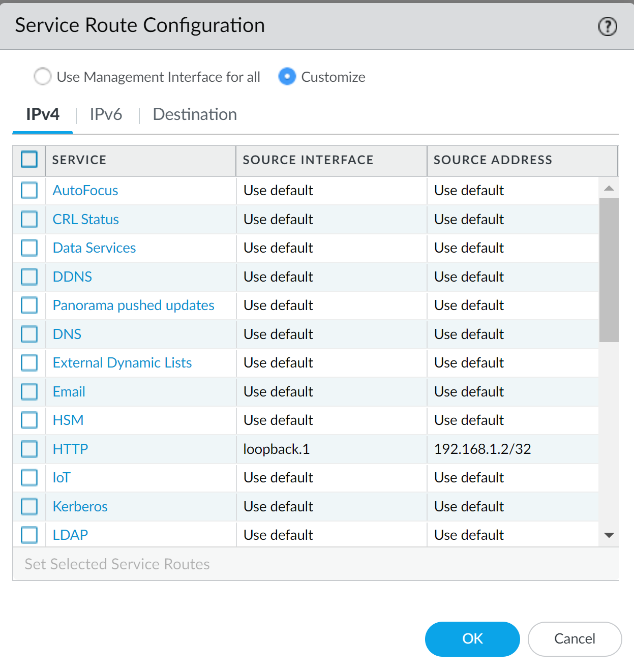Open the Destination tab
This screenshot has width=634, height=672.
pos(195,114)
